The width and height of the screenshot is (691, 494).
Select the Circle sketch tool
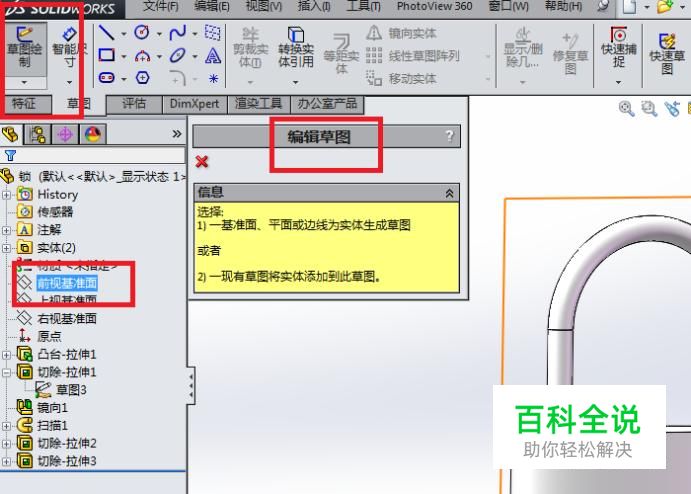(x=142, y=33)
